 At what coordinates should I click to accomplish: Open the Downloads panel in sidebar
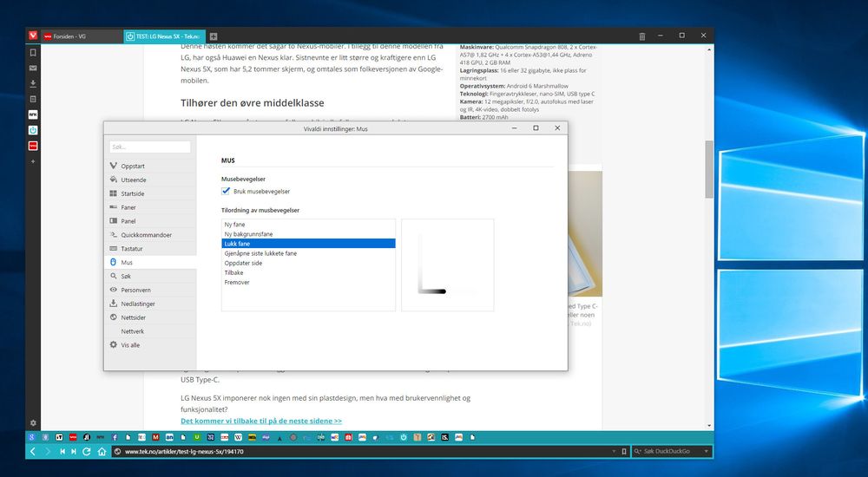tap(33, 83)
